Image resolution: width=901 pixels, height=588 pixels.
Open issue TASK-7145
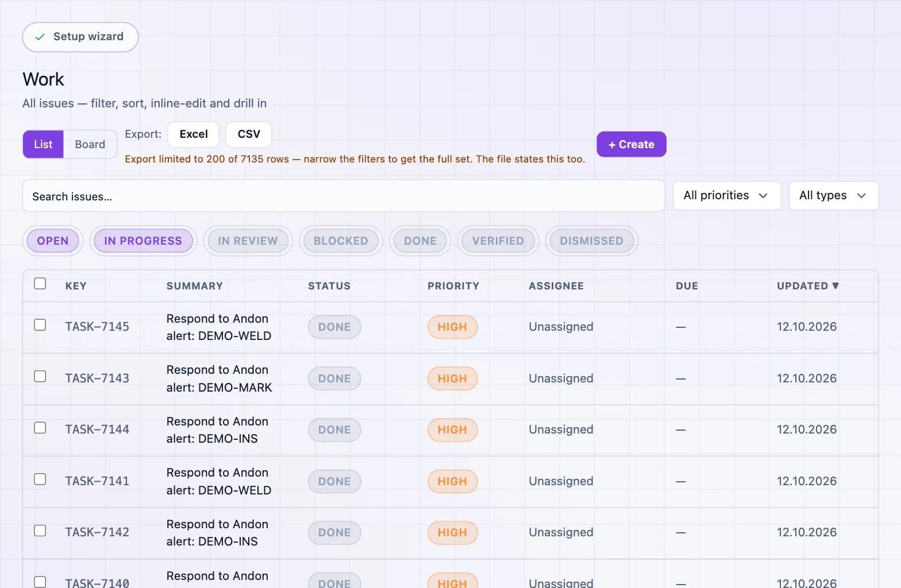[97, 327]
